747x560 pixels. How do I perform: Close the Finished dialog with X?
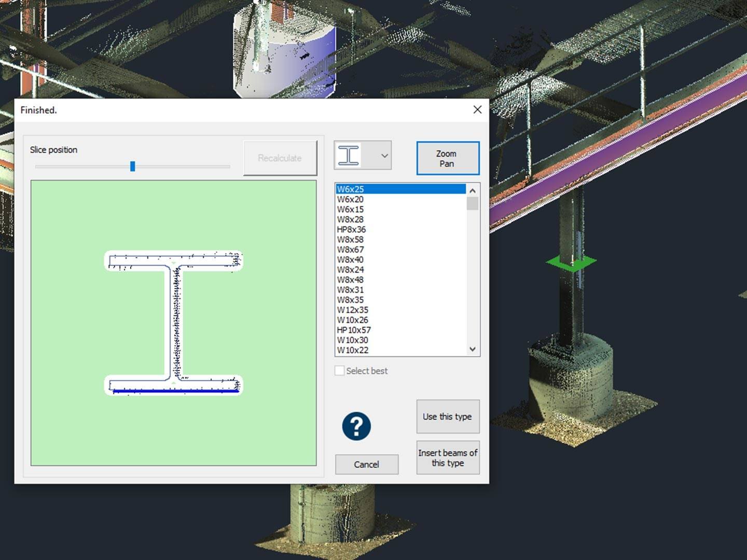477,109
